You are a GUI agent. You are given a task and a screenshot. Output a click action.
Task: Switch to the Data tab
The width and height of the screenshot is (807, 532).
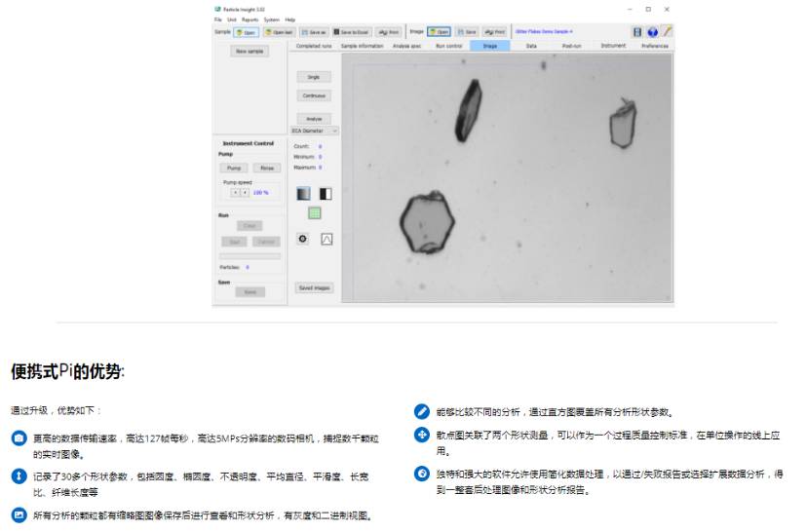(531, 46)
